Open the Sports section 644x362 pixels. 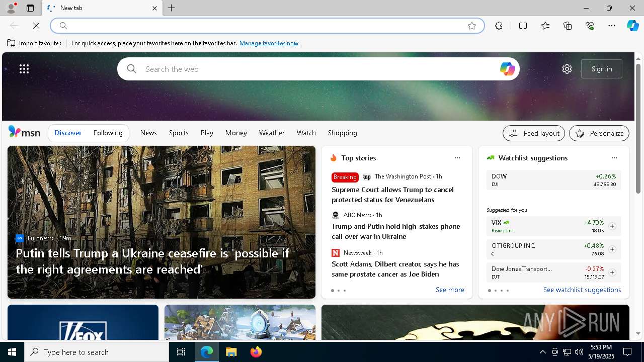179,133
